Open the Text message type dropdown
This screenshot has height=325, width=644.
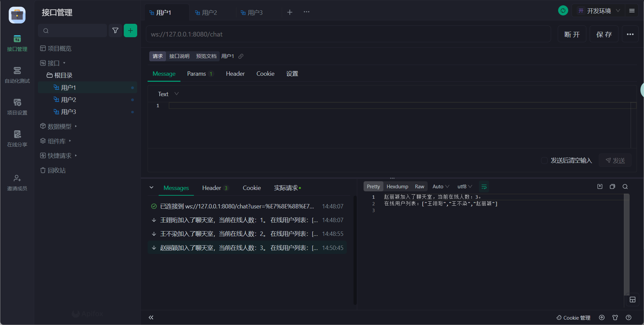168,94
